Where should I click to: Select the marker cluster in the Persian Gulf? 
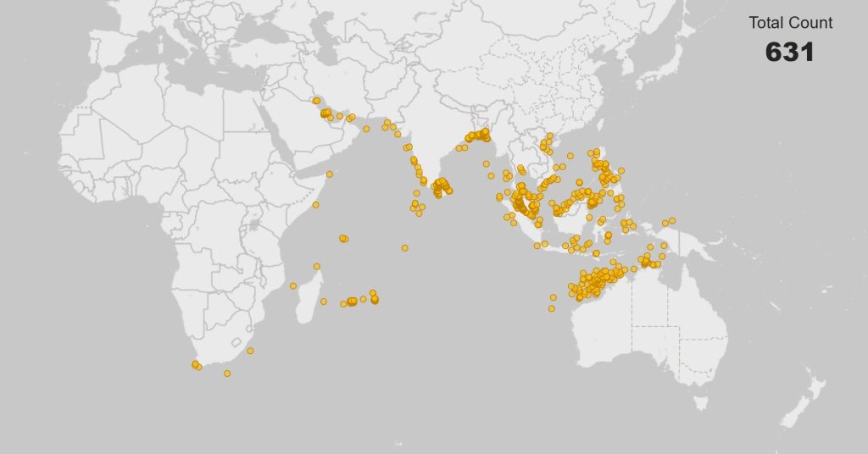click(325, 113)
